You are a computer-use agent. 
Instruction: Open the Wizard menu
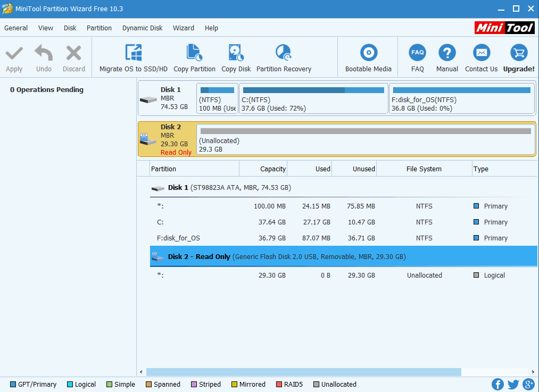pyautogui.click(x=183, y=28)
